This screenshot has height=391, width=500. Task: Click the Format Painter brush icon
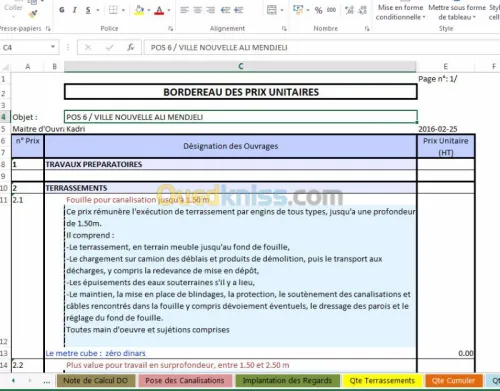(33, 14)
